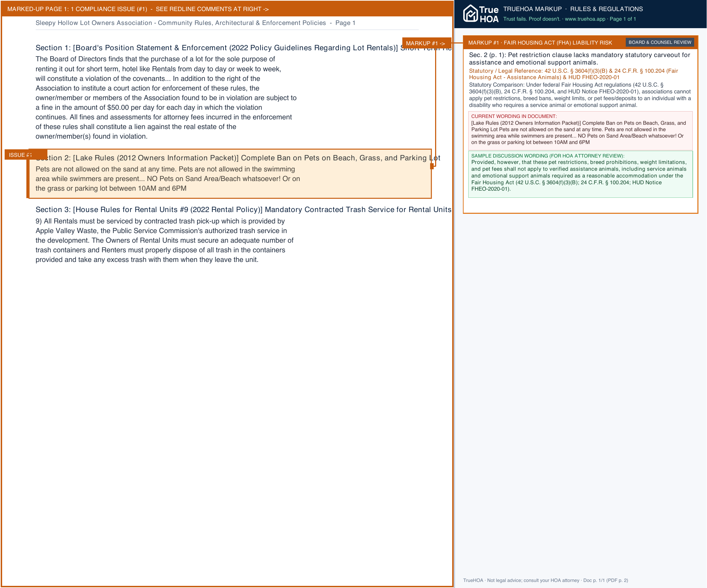Viewport: 707px width, 588px height.
Task: Click the $50.00 per day fine line
Action: 149,107
